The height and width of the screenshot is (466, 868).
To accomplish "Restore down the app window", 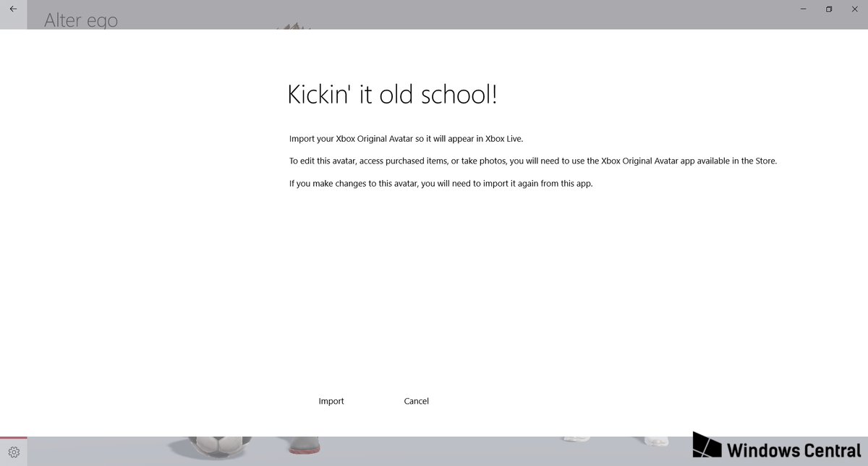I will (829, 9).
